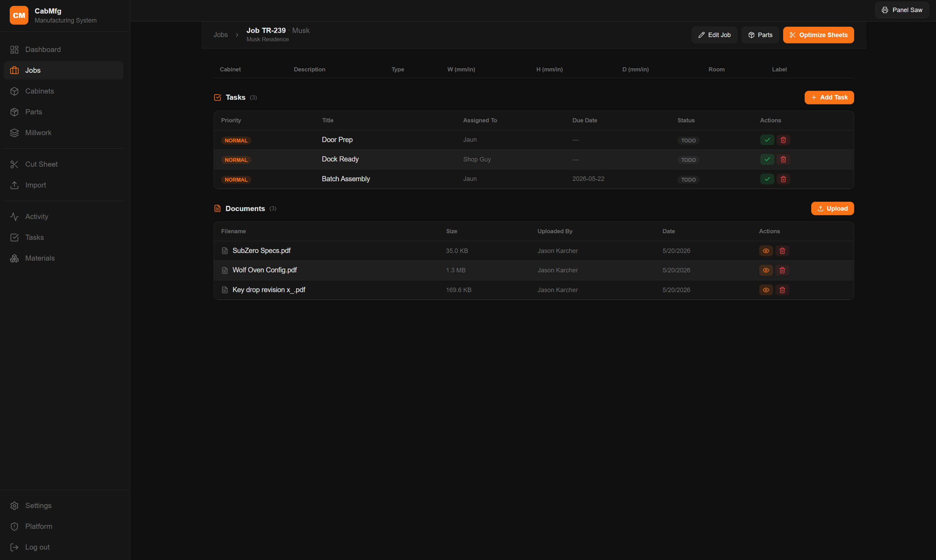Delete the Key drop revision x_.pdf document
This screenshot has width=936, height=560.
pyautogui.click(x=782, y=290)
